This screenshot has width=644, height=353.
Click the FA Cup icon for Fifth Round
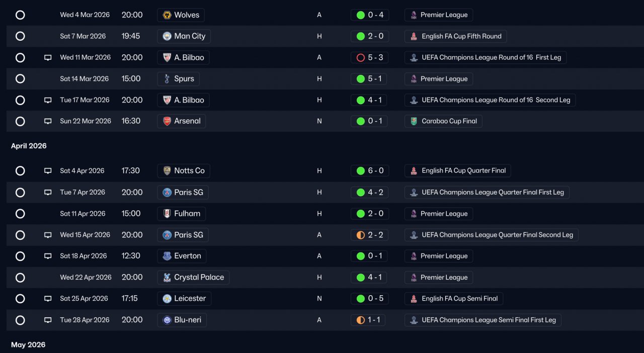pyautogui.click(x=414, y=36)
